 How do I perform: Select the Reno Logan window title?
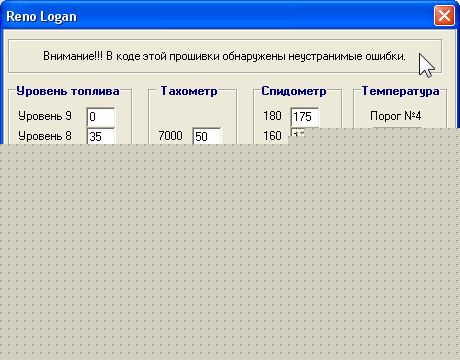[x=41, y=16]
